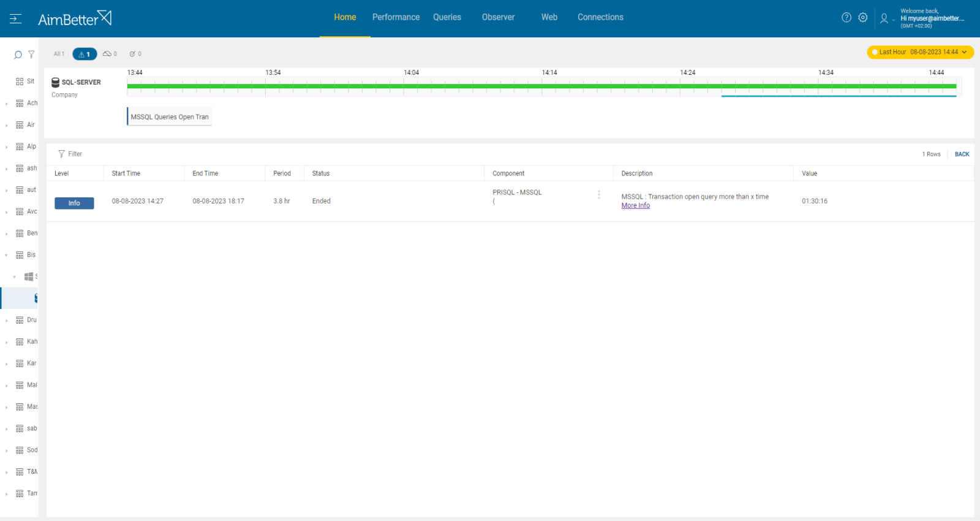Toggle the warning alerts filter pill
Image resolution: width=980 pixels, height=521 pixels.
(85, 54)
